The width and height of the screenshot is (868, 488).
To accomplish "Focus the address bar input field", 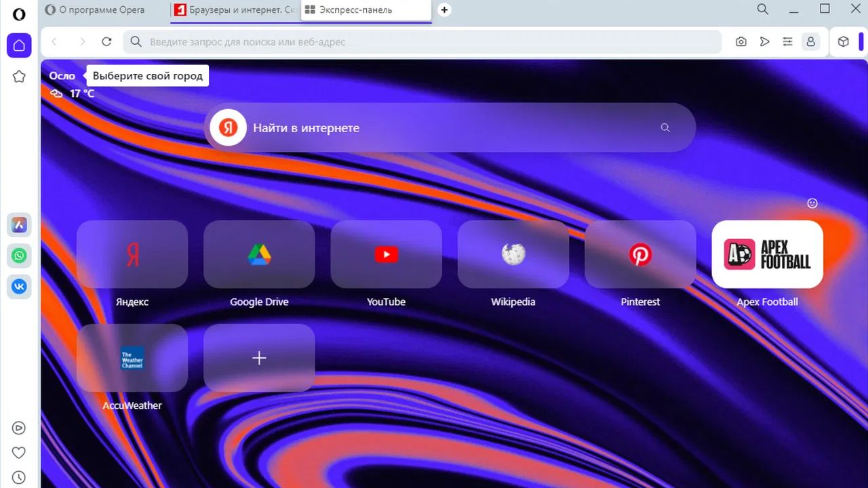I will [422, 42].
